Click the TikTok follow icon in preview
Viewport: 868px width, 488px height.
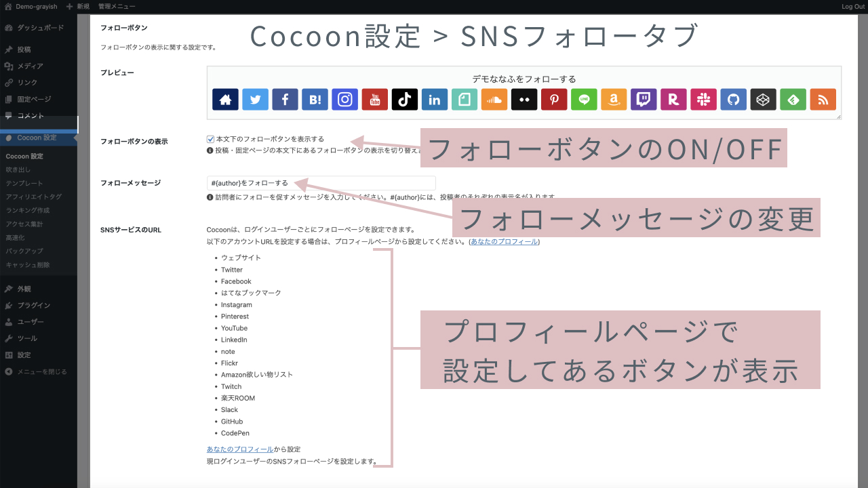(405, 100)
